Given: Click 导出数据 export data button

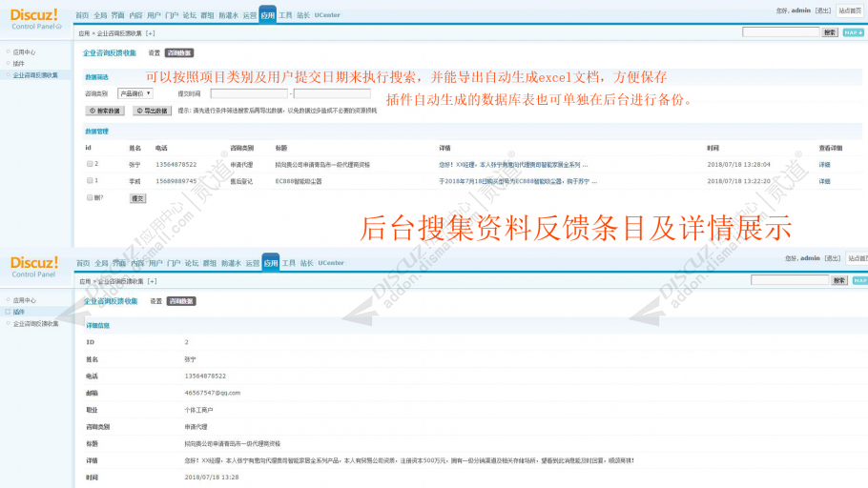Looking at the screenshot, I should pyautogui.click(x=152, y=111).
